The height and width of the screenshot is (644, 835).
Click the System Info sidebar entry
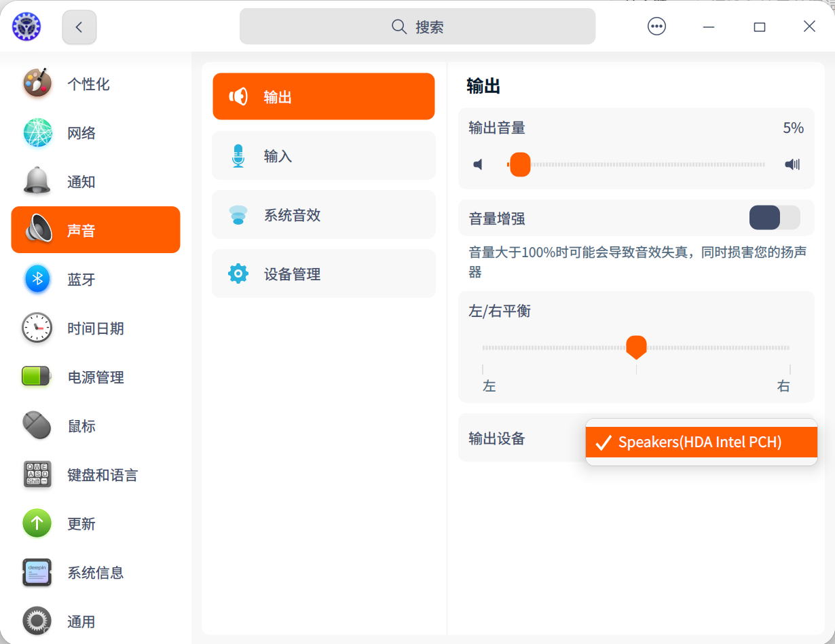pyautogui.click(x=95, y=573)
